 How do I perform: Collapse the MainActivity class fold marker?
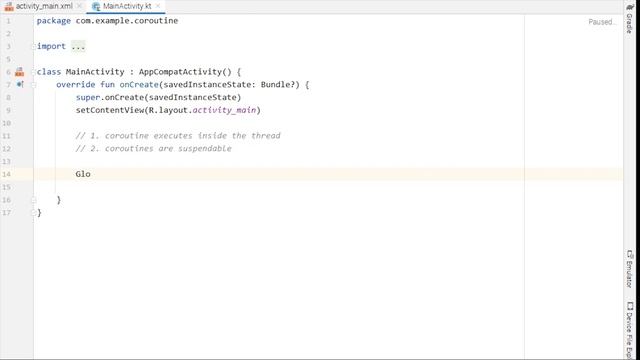(34, 72)
